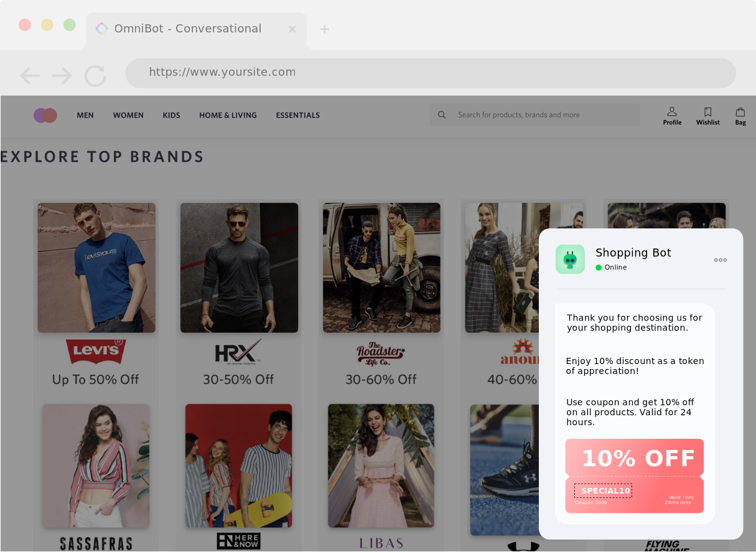Reload the page with the refresh icon

pyautogui.click(x=95, y=76)
